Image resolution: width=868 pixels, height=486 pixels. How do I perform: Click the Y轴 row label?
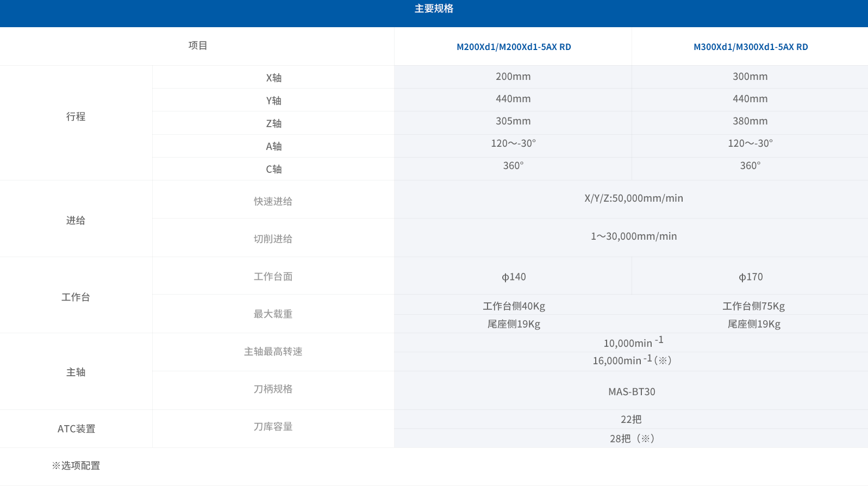[273, 101]
